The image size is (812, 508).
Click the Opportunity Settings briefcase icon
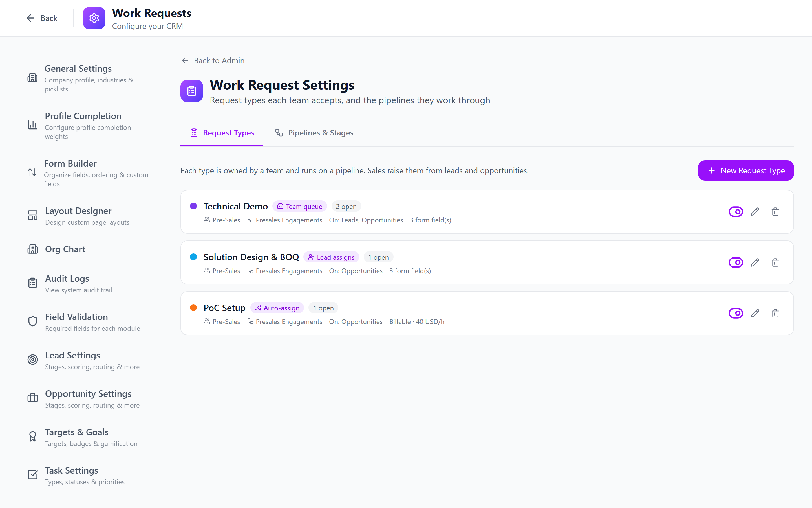click(32, 398)
